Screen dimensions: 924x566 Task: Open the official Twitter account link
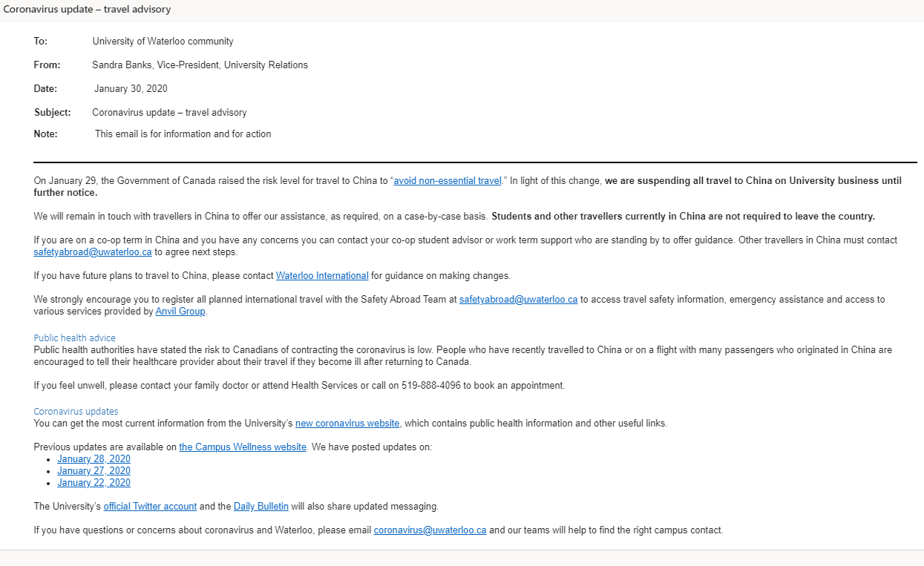coord(150,506)
